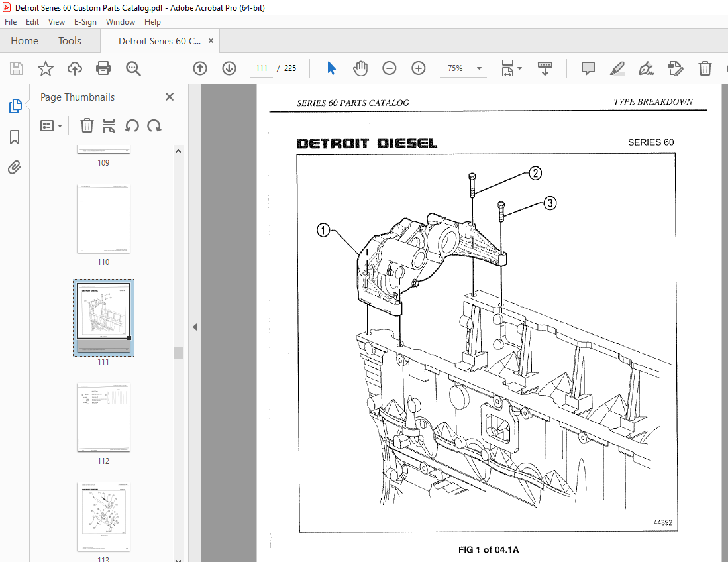The width and height of the screenshot is (728, 562).
Task: Go to previous page arrow
Action: pos(200,68)
